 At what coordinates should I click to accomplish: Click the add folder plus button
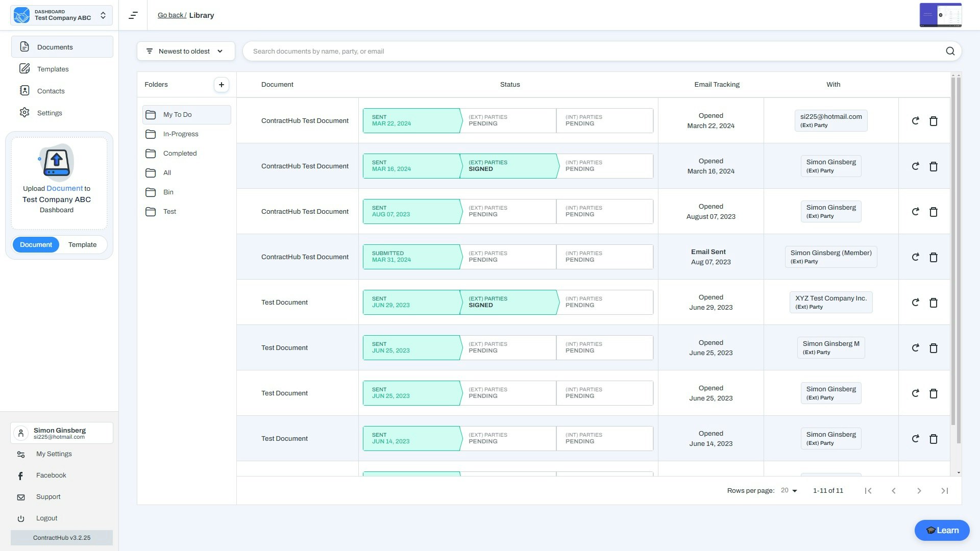point(221,85)
